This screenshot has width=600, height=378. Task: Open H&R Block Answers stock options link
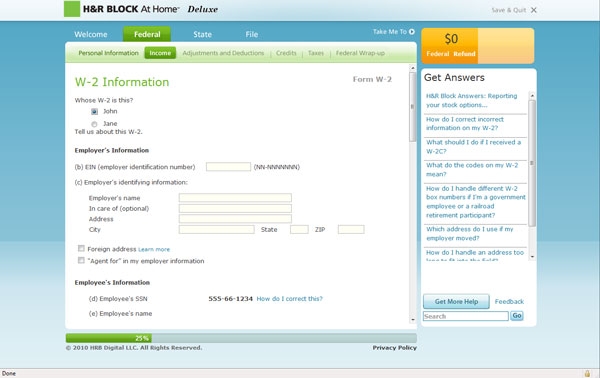(471, 100)
